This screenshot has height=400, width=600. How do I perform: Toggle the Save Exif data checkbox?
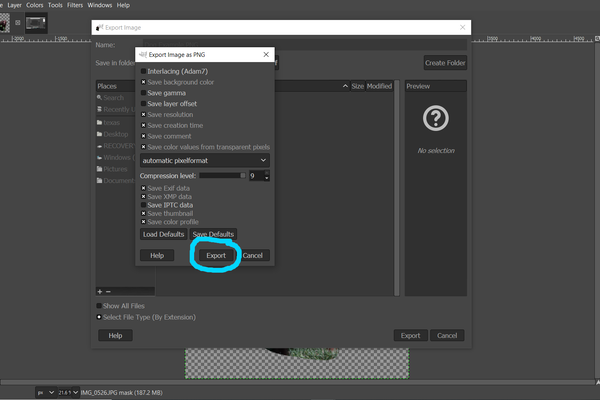click(143, 188)
